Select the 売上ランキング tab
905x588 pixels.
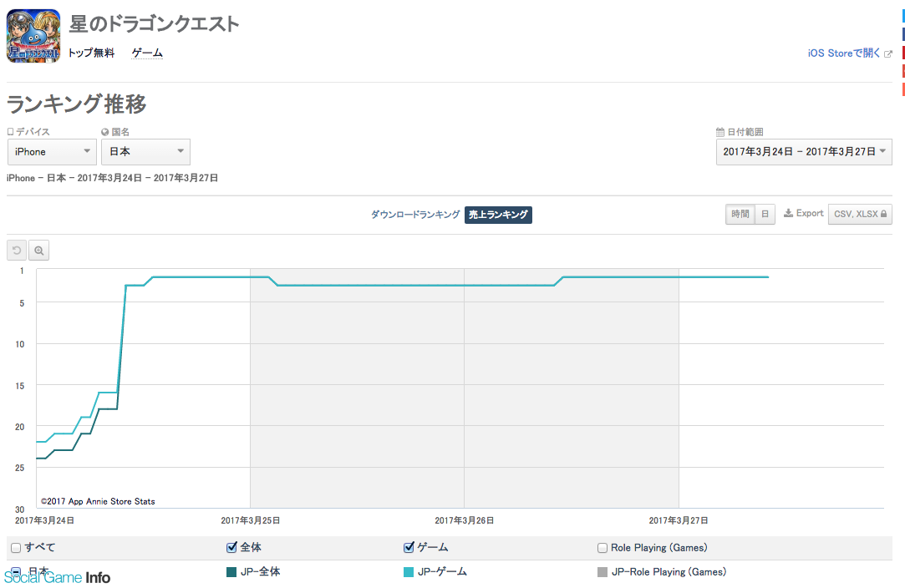coord(498,215)
